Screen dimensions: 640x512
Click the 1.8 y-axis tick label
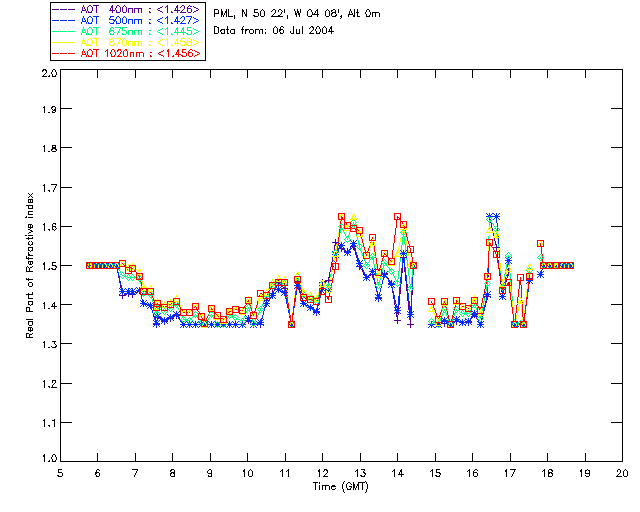[49, 148]
